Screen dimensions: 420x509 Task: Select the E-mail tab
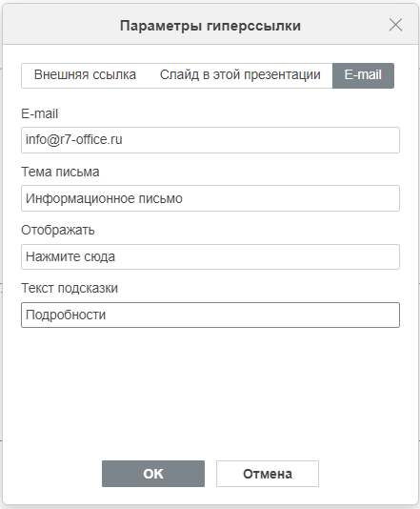tap(363, 75)
